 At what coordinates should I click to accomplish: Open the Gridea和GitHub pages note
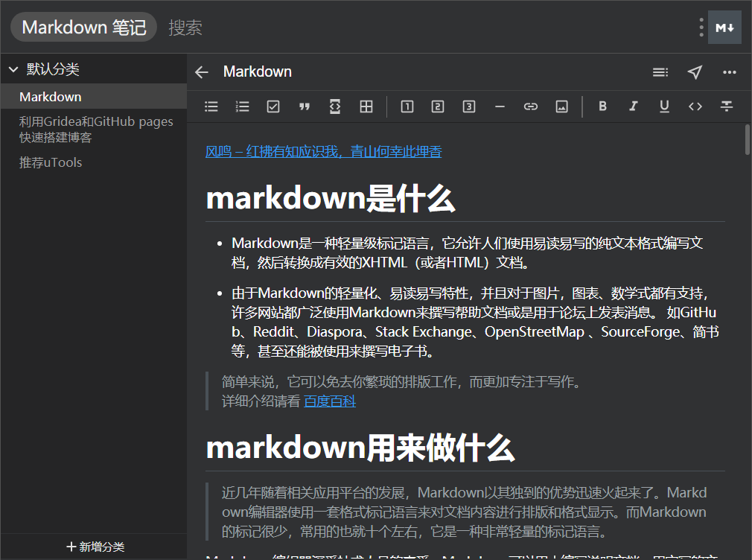pos(94,130)
